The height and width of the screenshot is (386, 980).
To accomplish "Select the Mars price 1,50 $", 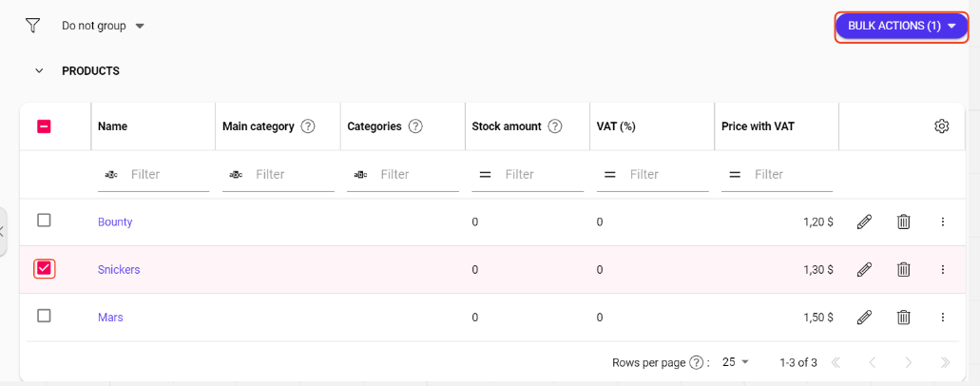I will pyautogui.click(x=818, y=318).
